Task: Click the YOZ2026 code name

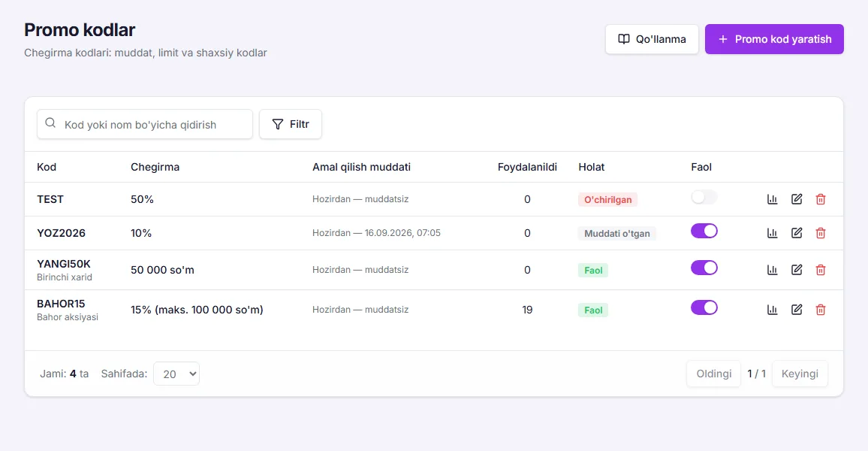Action: coord(61,233)
